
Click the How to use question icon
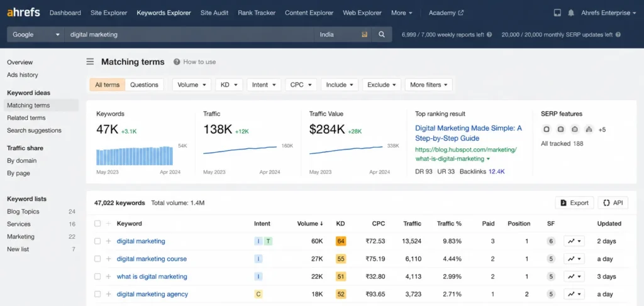177,62
